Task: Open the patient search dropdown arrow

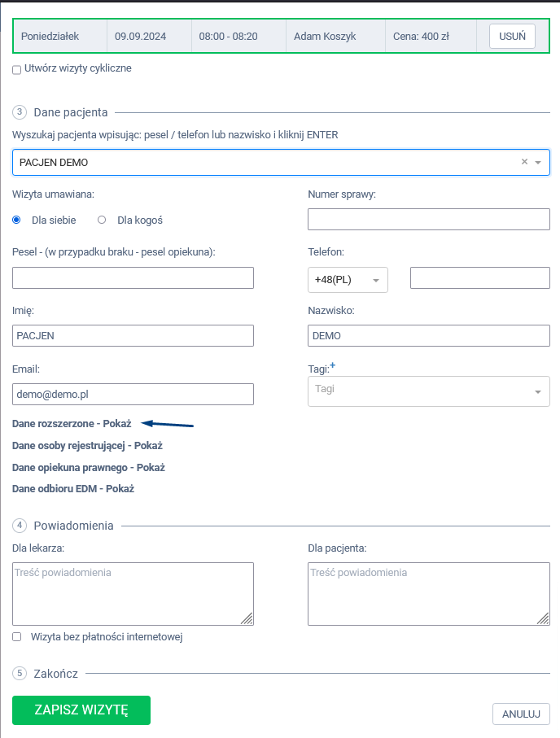Action: point(538,163)
